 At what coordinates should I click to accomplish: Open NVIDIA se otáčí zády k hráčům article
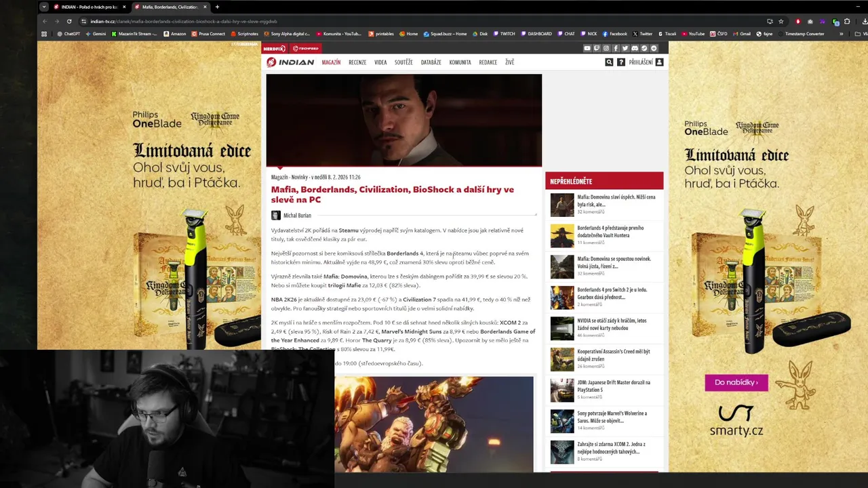click(x=612, y=325)
